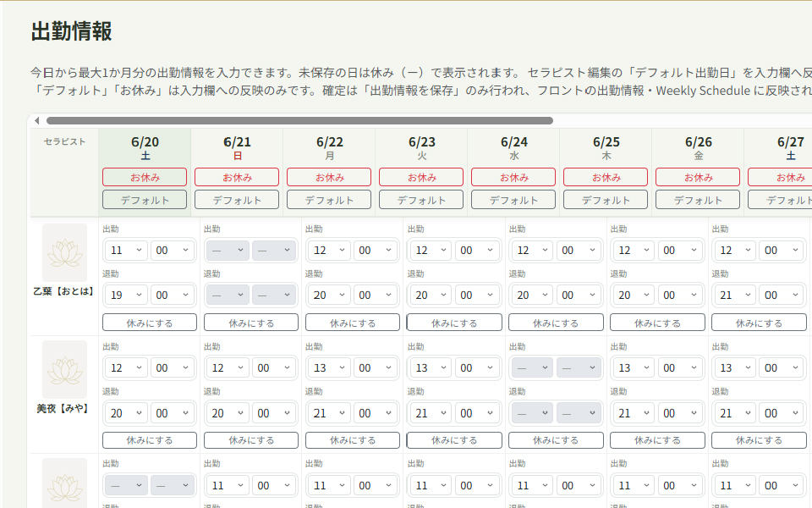Click 休みにする under 乙葉's blank shift
The height and width of the screenshot is (508, 812).
click(x=251, y=323)
